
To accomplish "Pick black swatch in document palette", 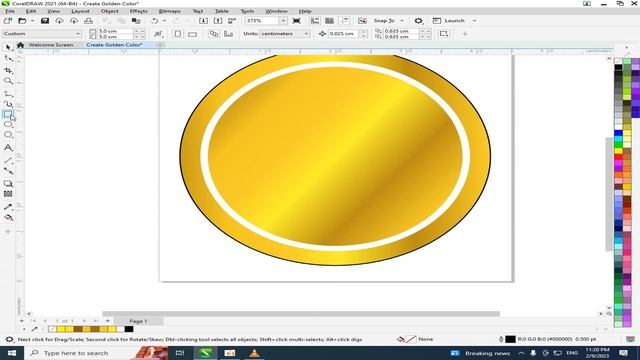I will (129, 329).
